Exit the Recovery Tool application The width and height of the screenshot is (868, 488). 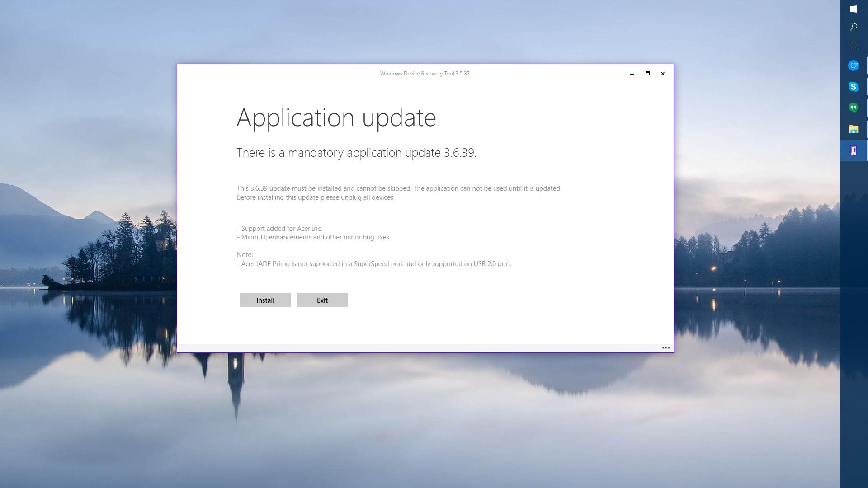(x=322, y=300)
